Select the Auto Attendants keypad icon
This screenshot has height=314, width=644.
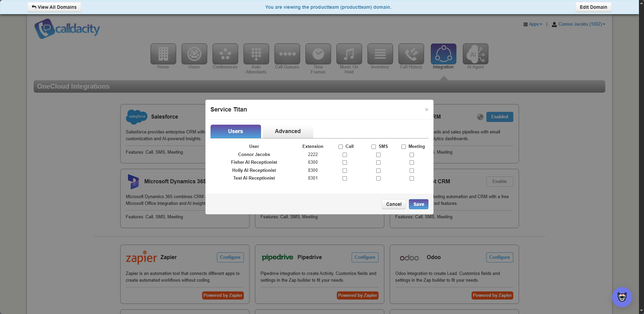tap(256, 54)
